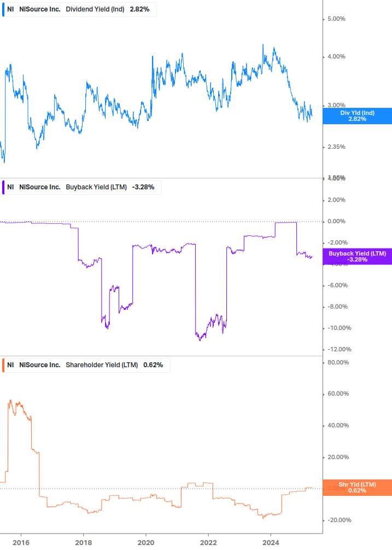Click the 40.00% shareholder yield axis label
This screenshot has height=550, width=392.
tap(338, 425)
